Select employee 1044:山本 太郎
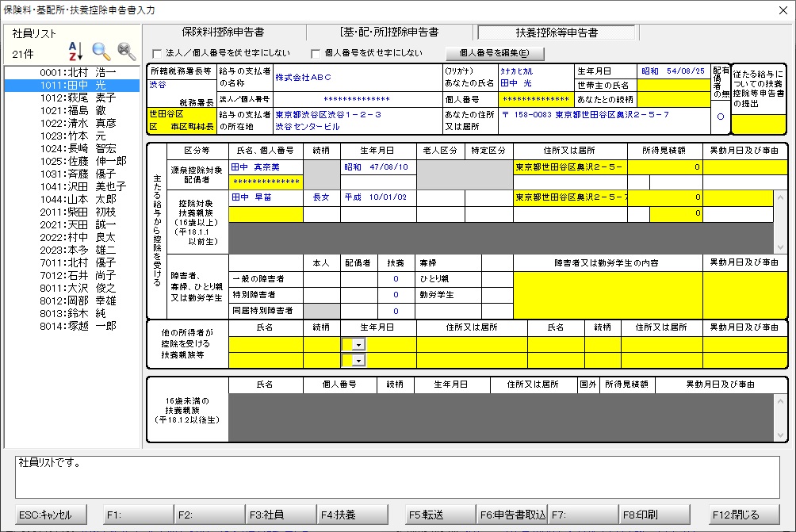Viewport: 796px width, 532px height. click(x=72, y=200)
